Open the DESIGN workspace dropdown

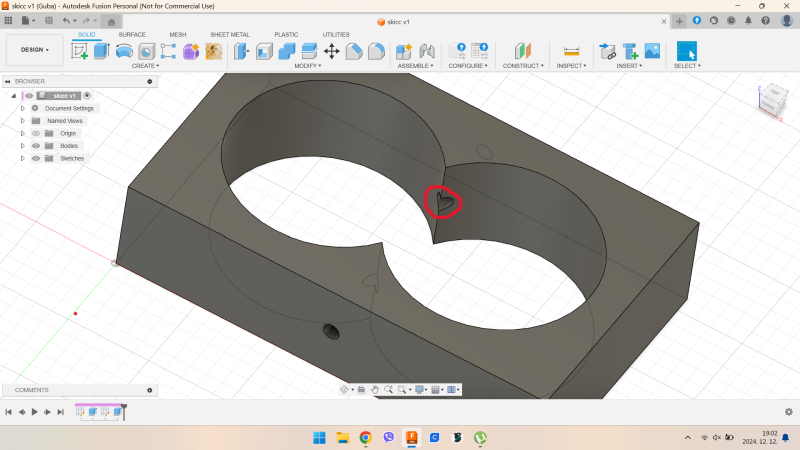click(34, 49)
